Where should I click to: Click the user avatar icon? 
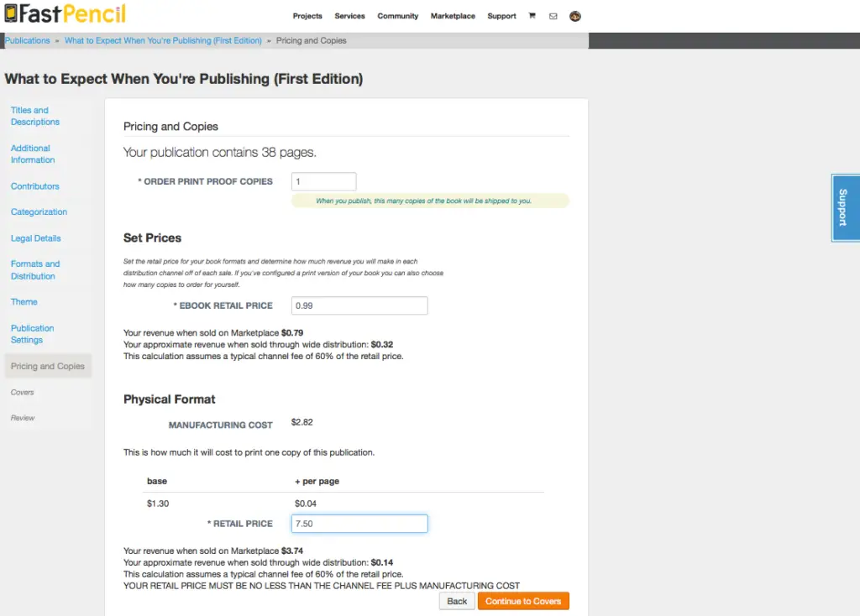click(x=574, y=17)
